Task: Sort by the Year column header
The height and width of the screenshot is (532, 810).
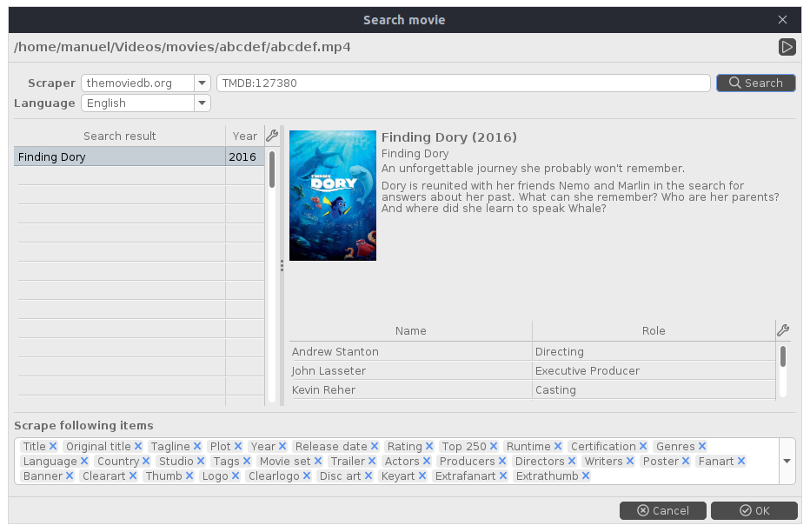Action: click(244, 136)
